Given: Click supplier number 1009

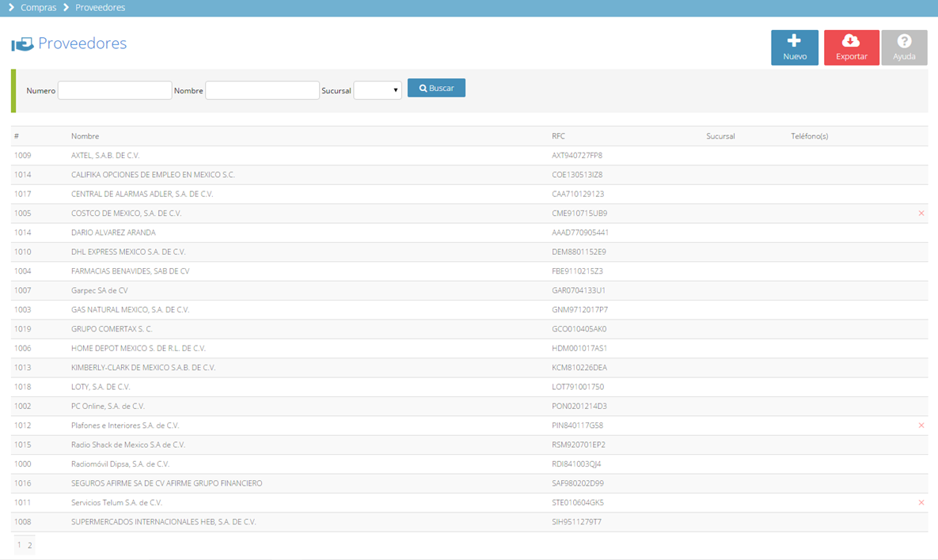Looking at the screenshot, I should click(23, 155).
